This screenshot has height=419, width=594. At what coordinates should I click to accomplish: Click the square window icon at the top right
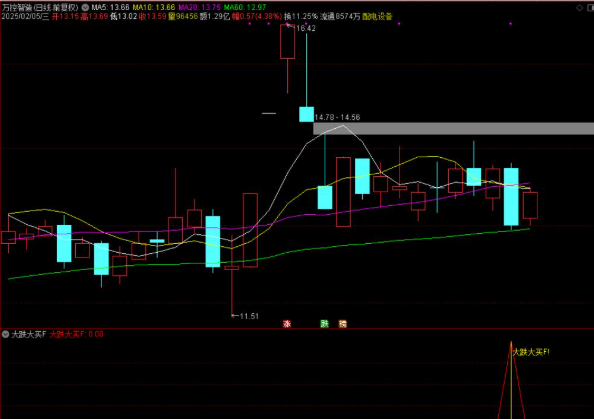point(590,8)
